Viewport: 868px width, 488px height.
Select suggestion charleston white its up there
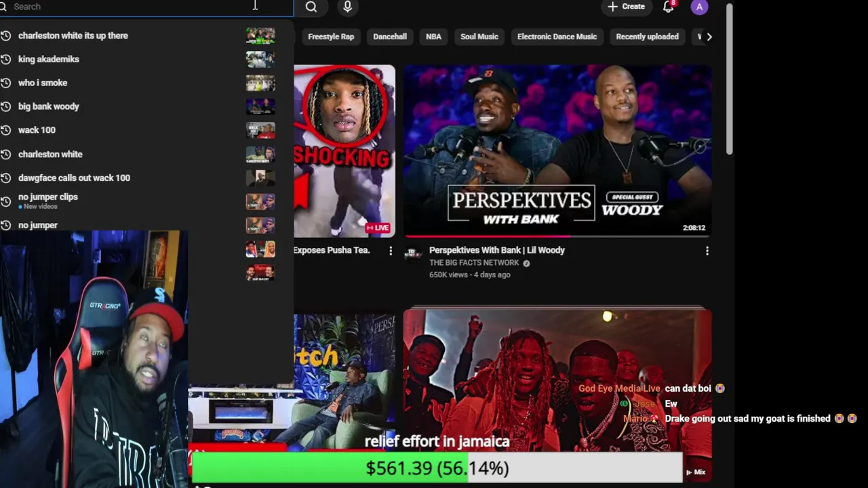(73, 35)
